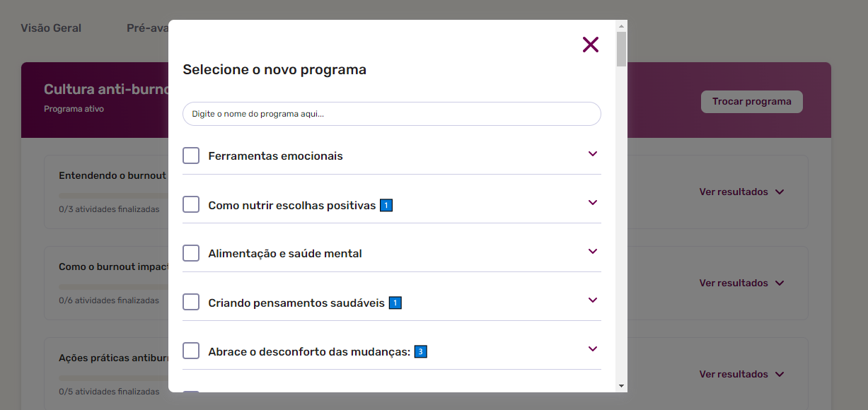This screenshot has height=410, width=868.
Task: Click the dialog scrollbar on the right
Action: click(620, 49)
